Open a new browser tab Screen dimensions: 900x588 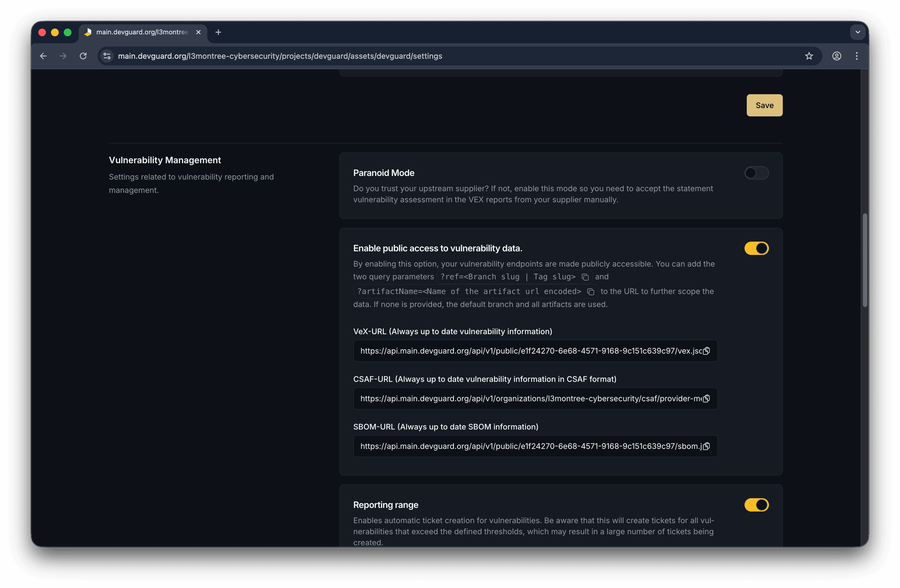[x=218, y=32]
